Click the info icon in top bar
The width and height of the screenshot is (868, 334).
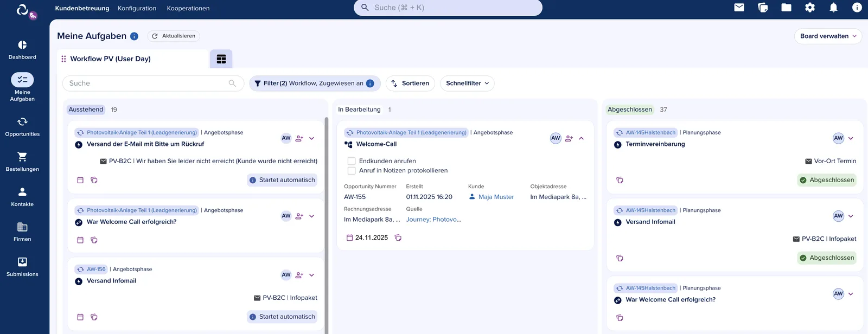[857, 8]
